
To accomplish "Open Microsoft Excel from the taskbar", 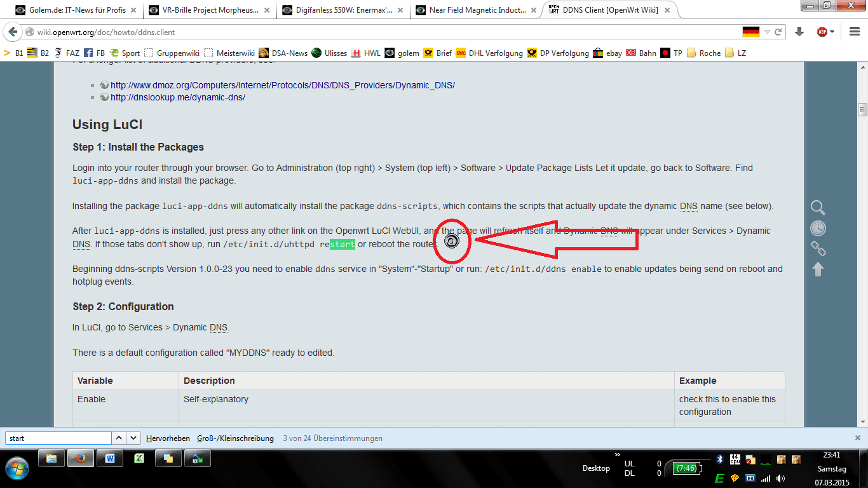I will click(139, 458).
